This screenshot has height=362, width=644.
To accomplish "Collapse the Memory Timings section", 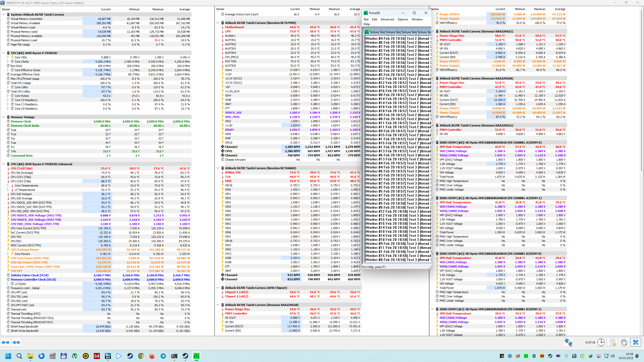I will (4, 117).
